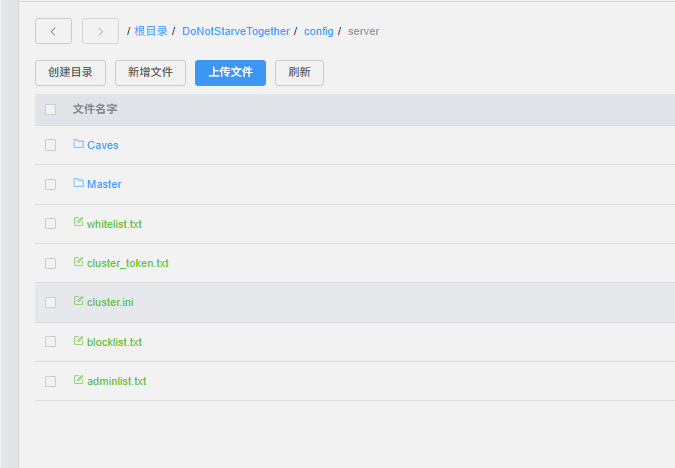Image resolution: width=675 pixels, height=468 pixels.
Task: Click the folder icon beside Master
Action: (78, 183)
